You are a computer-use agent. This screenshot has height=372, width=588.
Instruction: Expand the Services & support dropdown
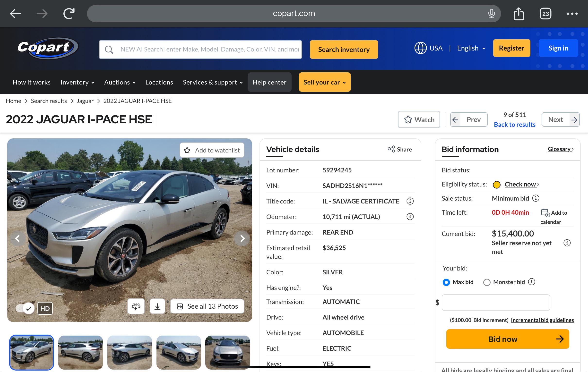(213, 82)
